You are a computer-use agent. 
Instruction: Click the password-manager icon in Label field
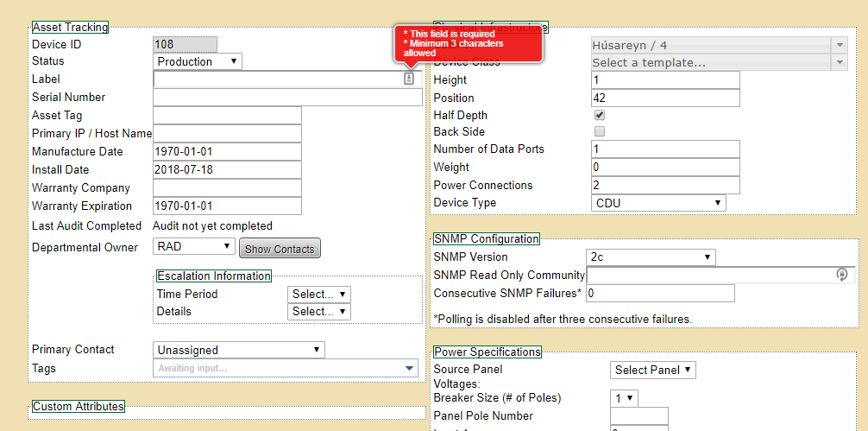408,79
